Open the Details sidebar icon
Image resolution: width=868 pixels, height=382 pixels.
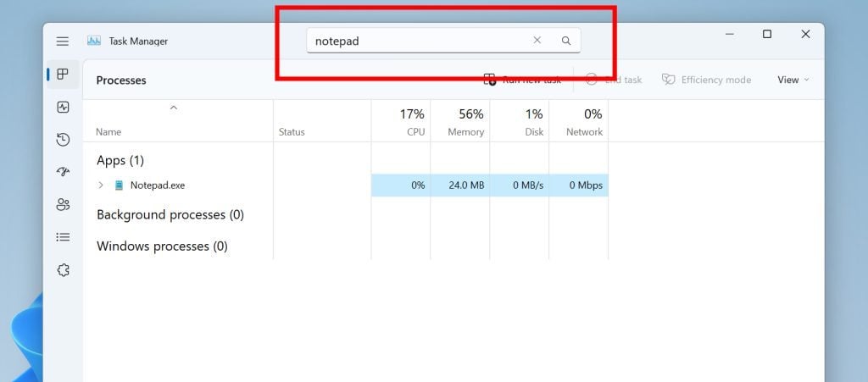[63, 237]
